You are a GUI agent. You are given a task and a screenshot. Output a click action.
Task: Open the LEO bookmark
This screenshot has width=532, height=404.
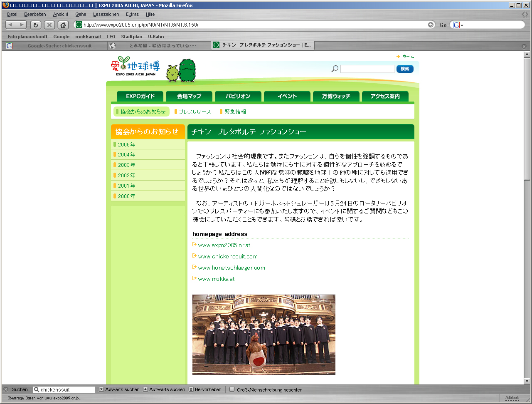click(111, 37)
